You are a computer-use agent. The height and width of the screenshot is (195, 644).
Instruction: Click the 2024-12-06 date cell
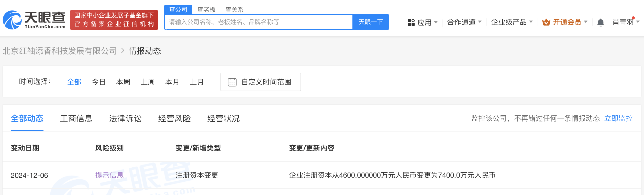point(29,176)
